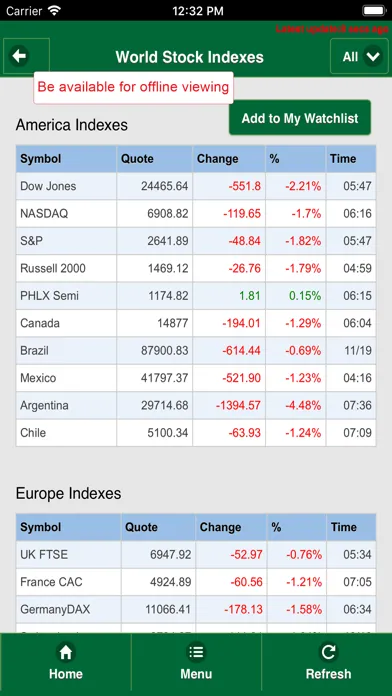Select the Dow Jones row
This screenshot has width=392, height=696.
(x=196, y=186)
